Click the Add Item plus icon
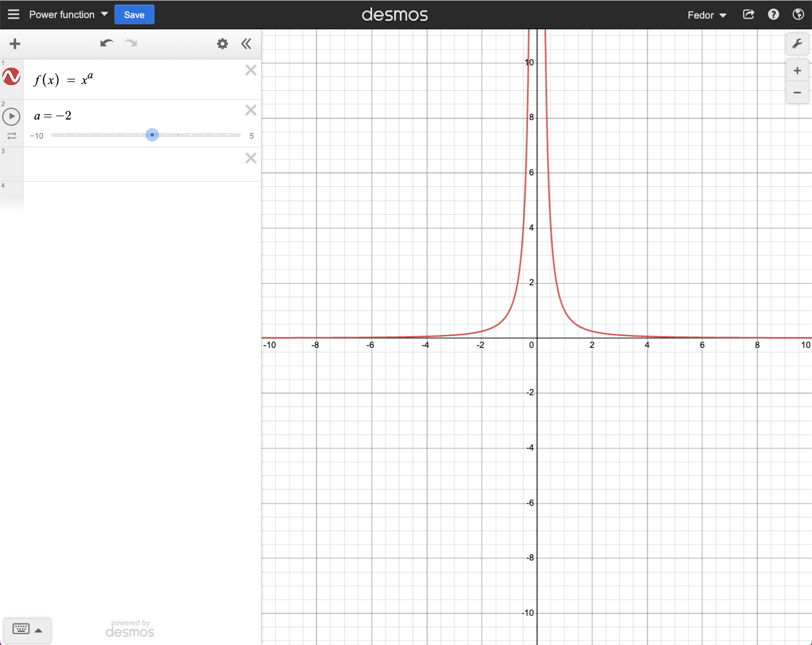The image size is (812, 645). point(15,44)
